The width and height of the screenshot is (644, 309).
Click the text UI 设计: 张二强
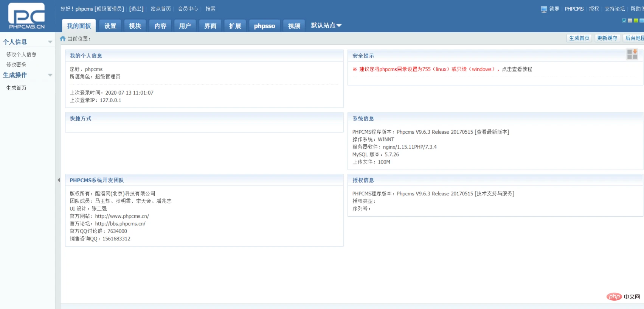click(88, 209)
